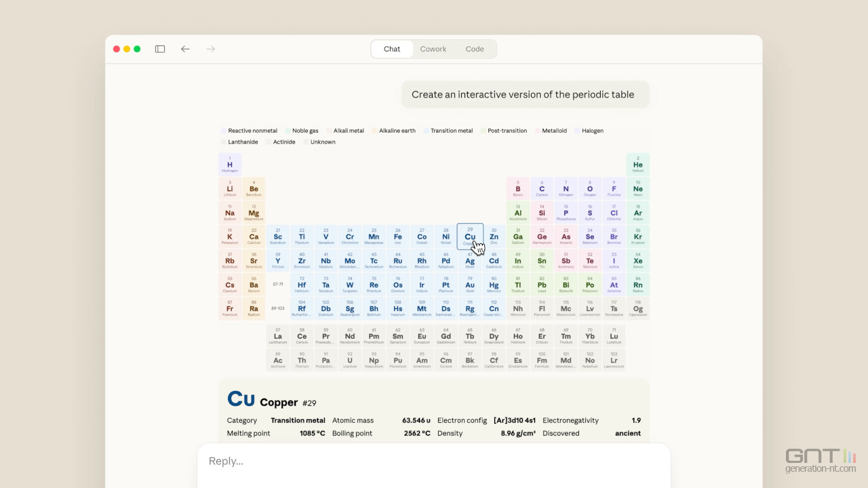This screenshot has width=868, height=488.
Task: Click the Carbon element tile
Action: point(542,188)
